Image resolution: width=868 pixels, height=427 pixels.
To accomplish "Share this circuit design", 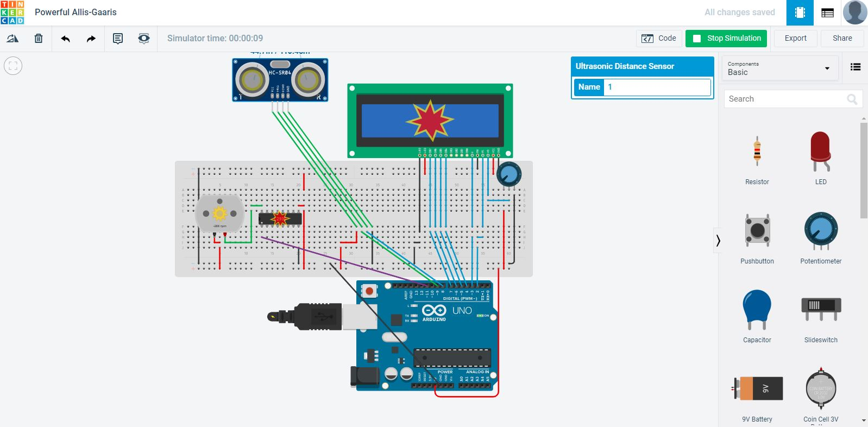I will [842, 38].
